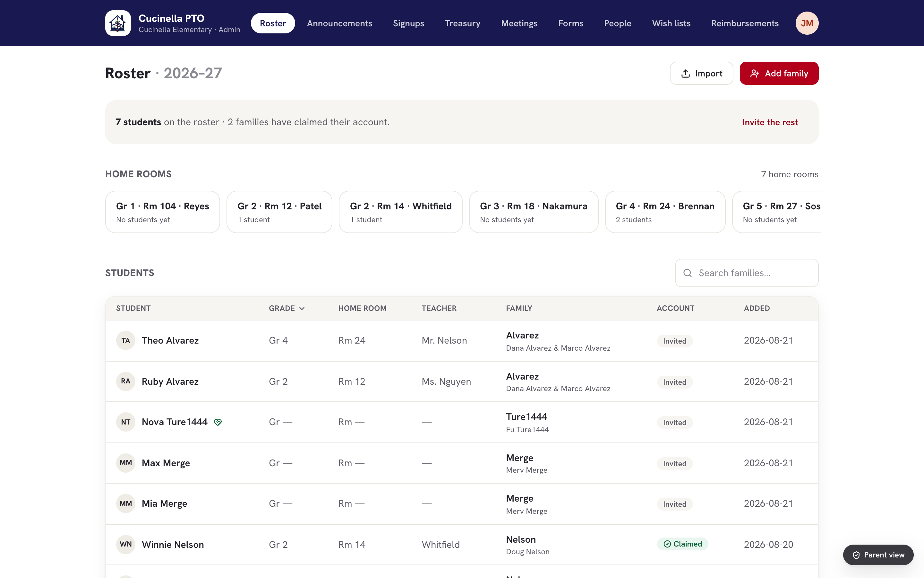Focus the Search families input field
The height and width of the screenshot is (578, 924).
point(747,273)
